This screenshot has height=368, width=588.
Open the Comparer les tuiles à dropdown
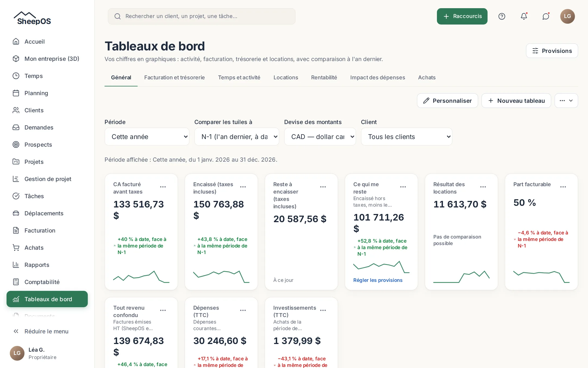(x=237, y=137)
